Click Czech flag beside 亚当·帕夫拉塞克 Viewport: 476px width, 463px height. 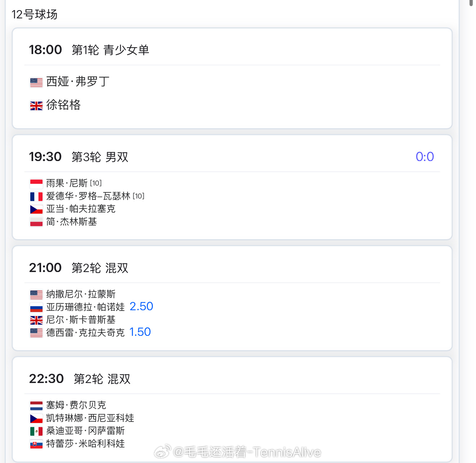pyautogui.click(x=36, y=209)
